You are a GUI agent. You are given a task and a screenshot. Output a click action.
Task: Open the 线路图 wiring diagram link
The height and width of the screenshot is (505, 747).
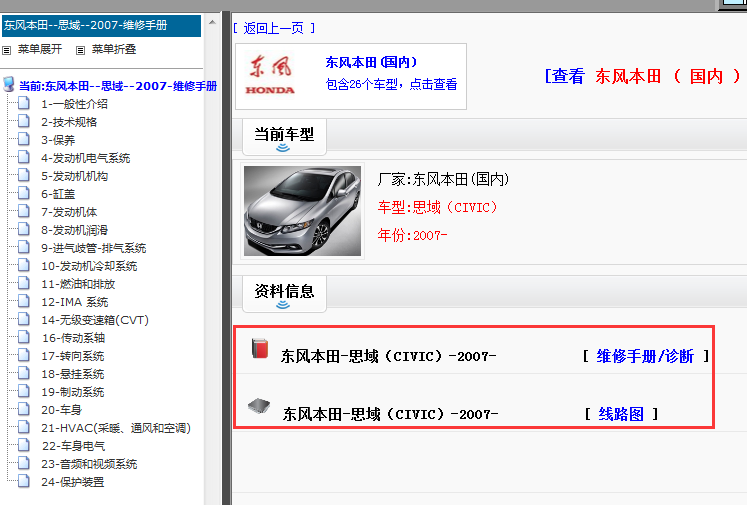pyautogui.click(x=620, y=414)
